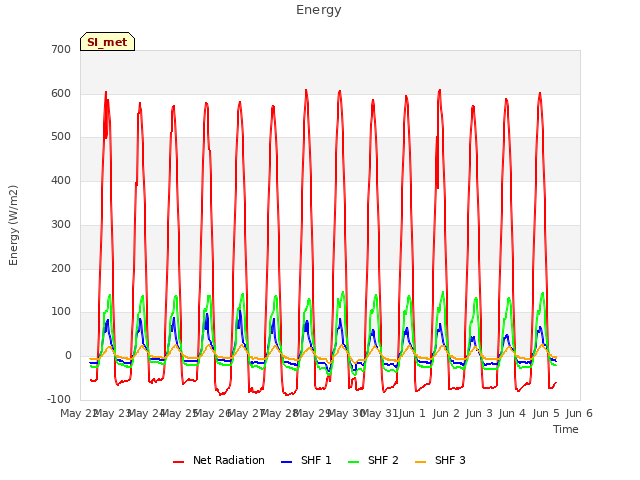Select the 100 y-axis tick label

coord(61,312)
